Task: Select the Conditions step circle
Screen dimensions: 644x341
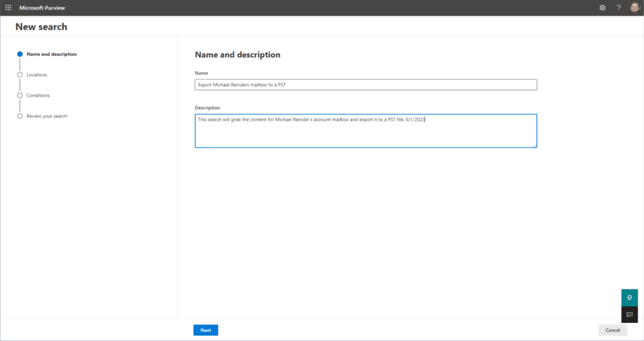Action: pos(19,95)
